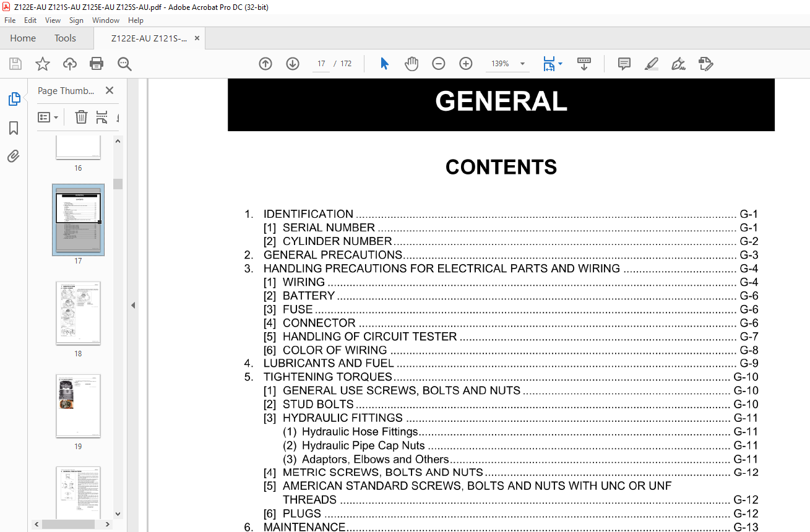Image resolution: width=810 pixels, height=532 pixels.
Task: Click the STUD BOLTS entry
Action: pyautogui.click(x=511, y=405)
